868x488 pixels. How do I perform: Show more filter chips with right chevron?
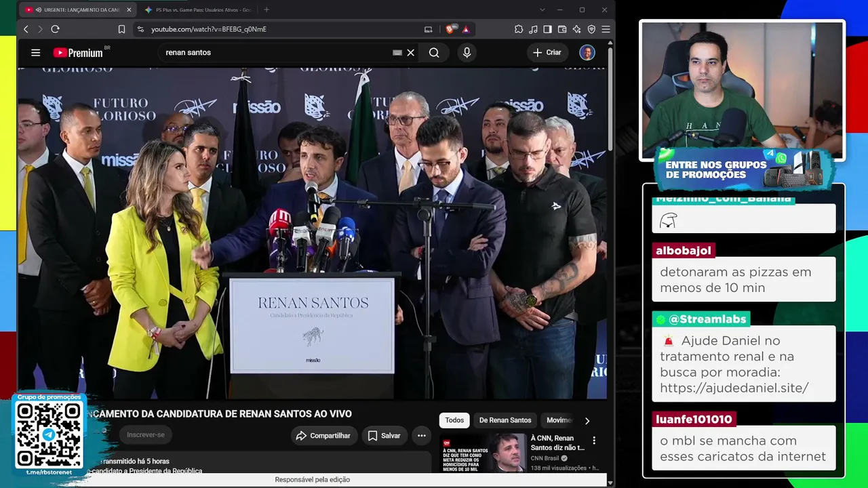(587, 420)
